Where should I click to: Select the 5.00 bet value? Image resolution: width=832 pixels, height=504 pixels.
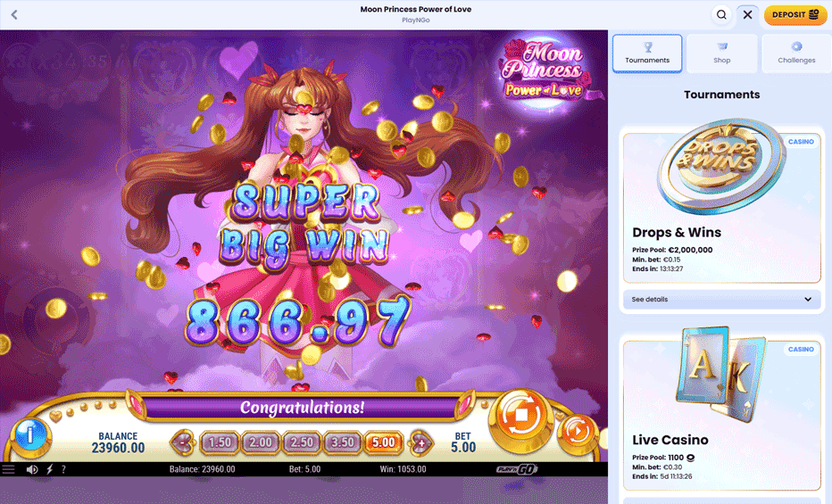pos(383,442)
